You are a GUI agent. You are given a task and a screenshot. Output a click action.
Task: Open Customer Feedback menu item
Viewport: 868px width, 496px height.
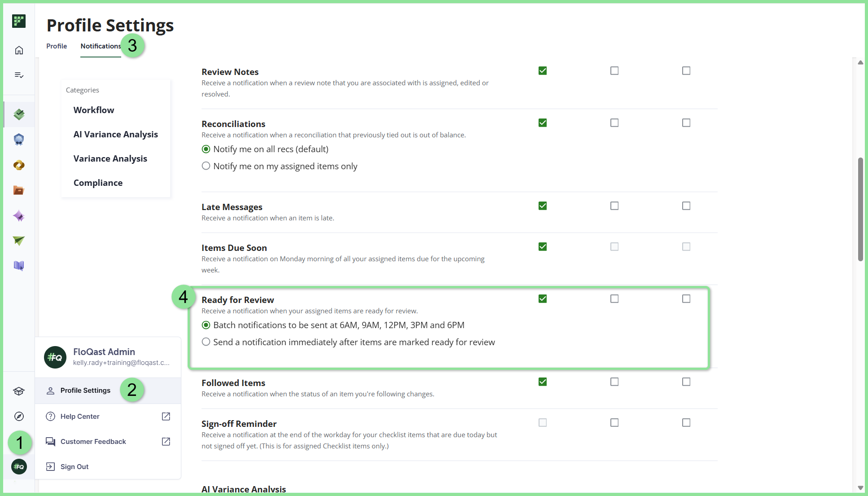click(x=108, y=442)
